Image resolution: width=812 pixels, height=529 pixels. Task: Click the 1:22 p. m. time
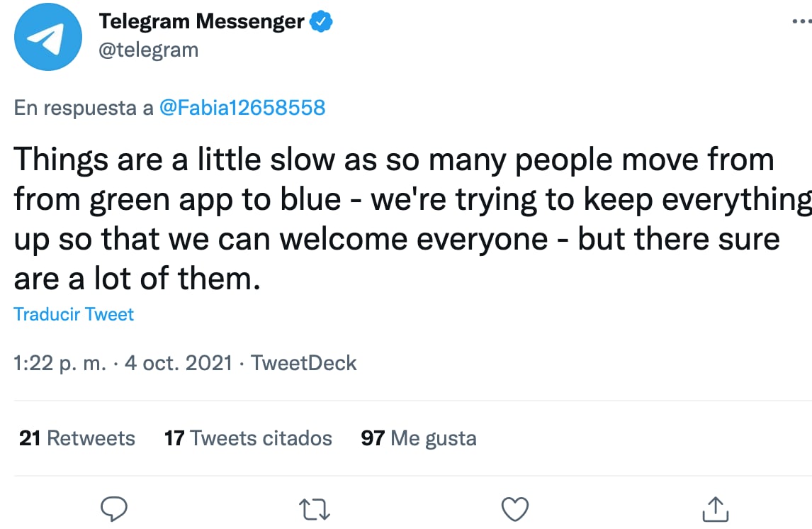pyautogui.click(x=60, y=364)
